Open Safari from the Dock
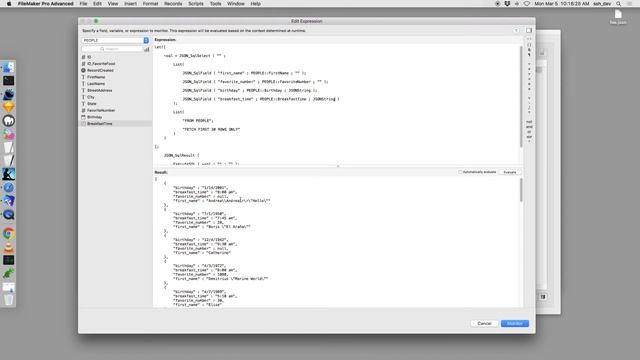 (x=8, y=187)
